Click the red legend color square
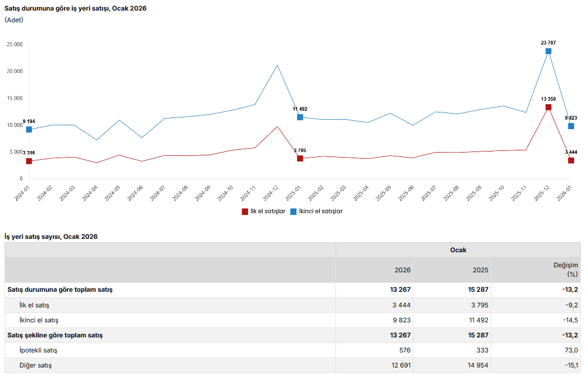The height and width of the screenshot is (387, 588). (245, 212)
